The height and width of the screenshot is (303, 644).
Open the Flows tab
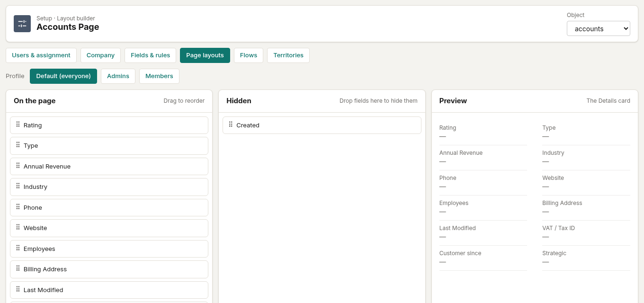point(249,55)
